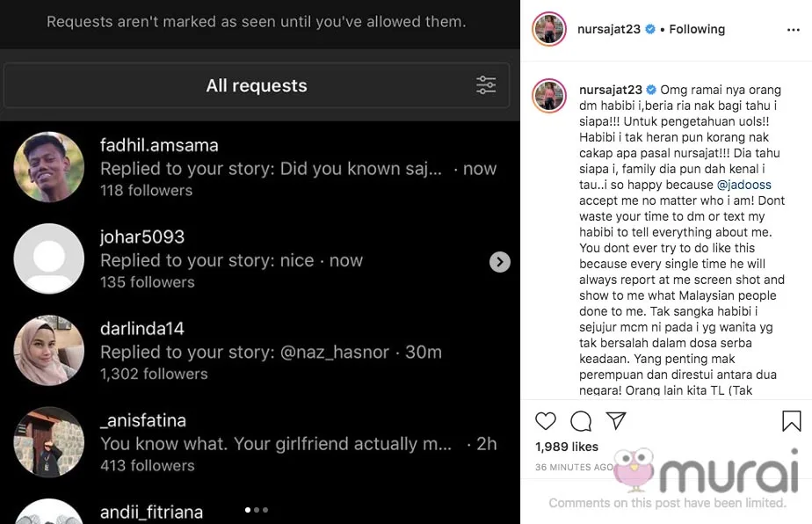Open the @jadooss mention link
This screenshot has height=524, width=812.
[747, 185]
